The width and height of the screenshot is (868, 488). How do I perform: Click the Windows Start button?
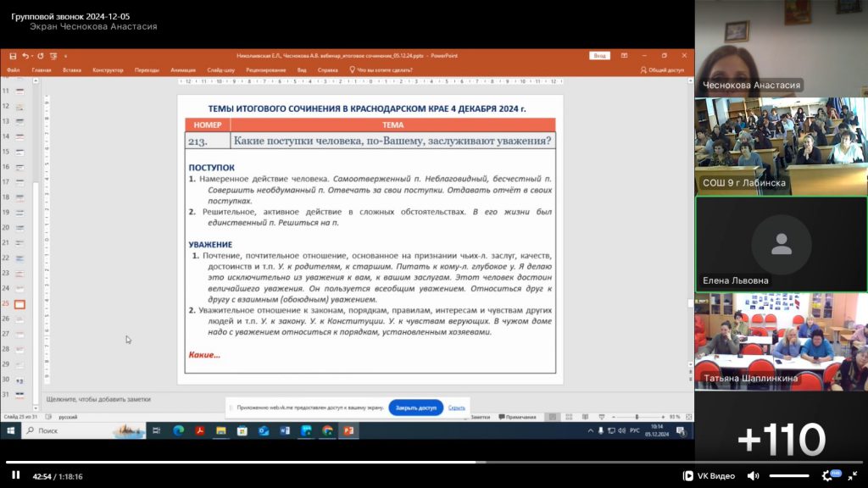click(x=11, y=431)
